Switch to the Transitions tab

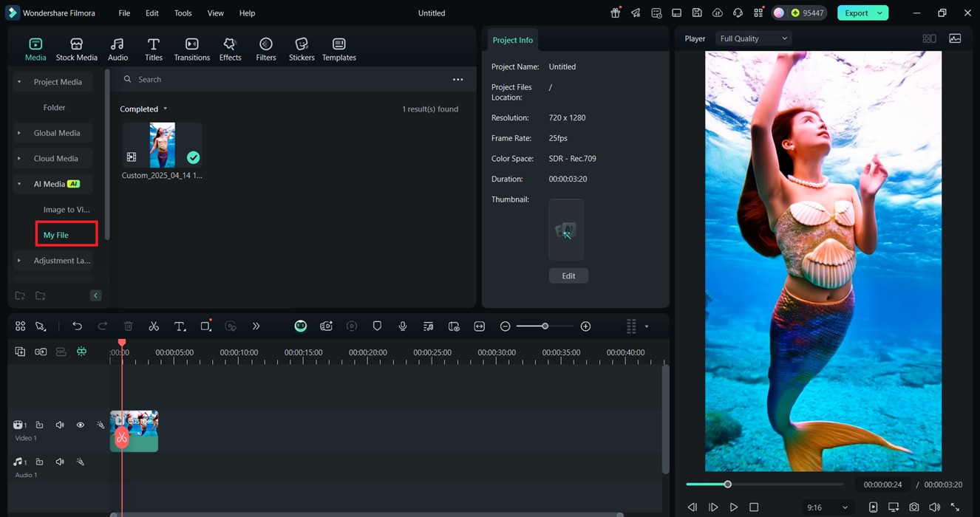click(x=192, y=49)
